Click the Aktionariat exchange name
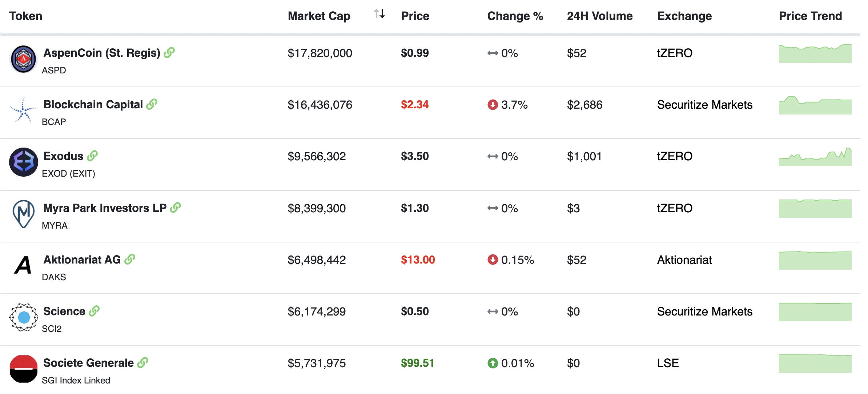The height and width of the screenshot is (394, 868). tap(684, 260)
